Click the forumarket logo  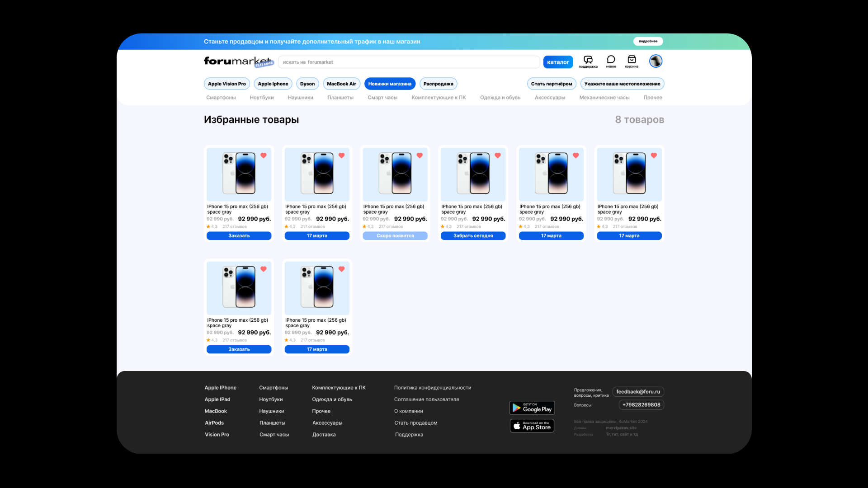237,61
